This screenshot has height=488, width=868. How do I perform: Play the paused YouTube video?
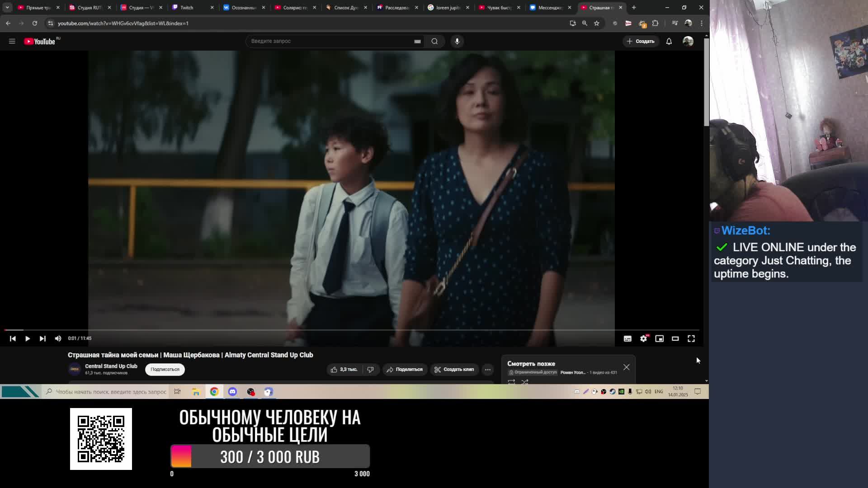tap(28, 338)
